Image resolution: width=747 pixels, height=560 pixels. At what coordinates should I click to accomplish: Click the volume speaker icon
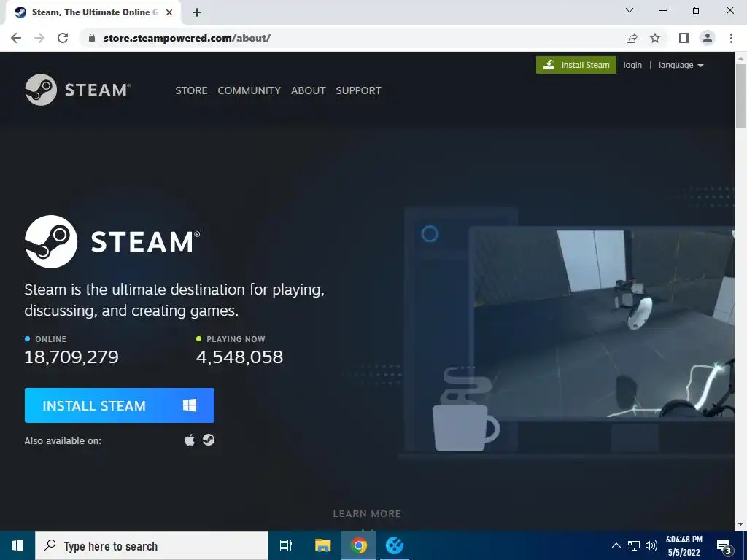click(651, 545)
